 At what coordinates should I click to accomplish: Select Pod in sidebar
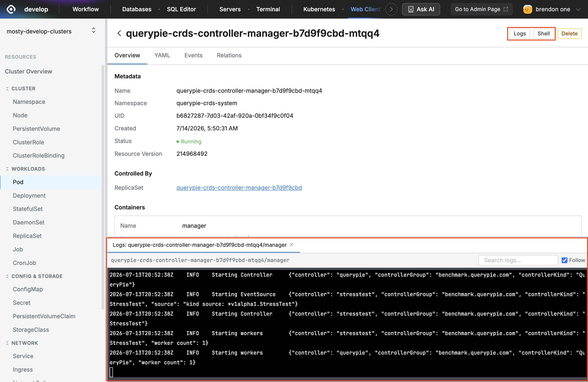pos(50,182)
